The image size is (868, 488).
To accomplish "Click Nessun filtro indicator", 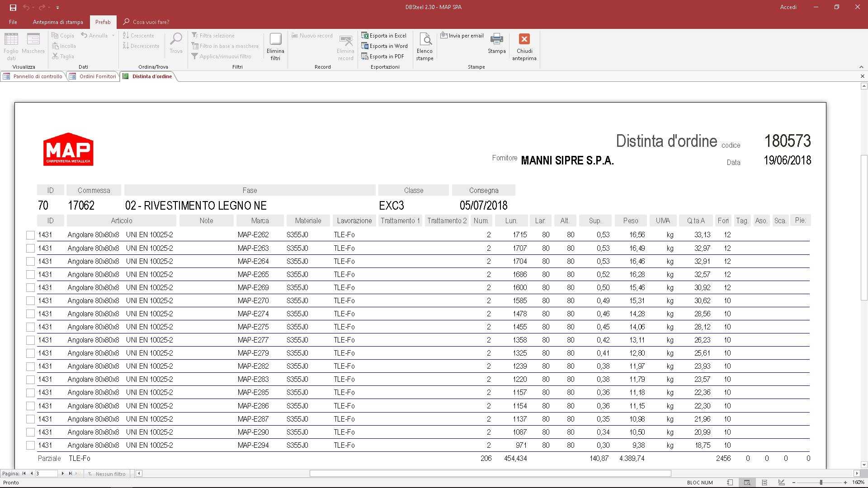I will [x=107, y=474].
